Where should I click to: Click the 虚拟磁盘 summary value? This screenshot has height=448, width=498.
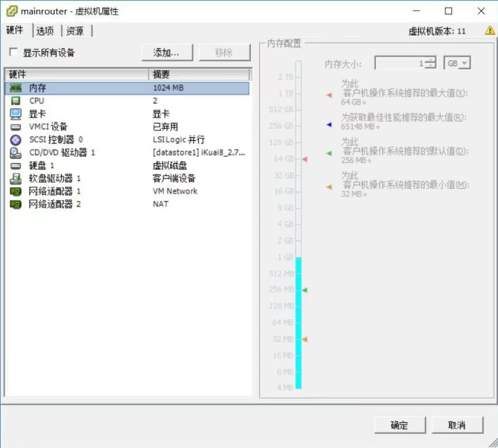point(170,166)
